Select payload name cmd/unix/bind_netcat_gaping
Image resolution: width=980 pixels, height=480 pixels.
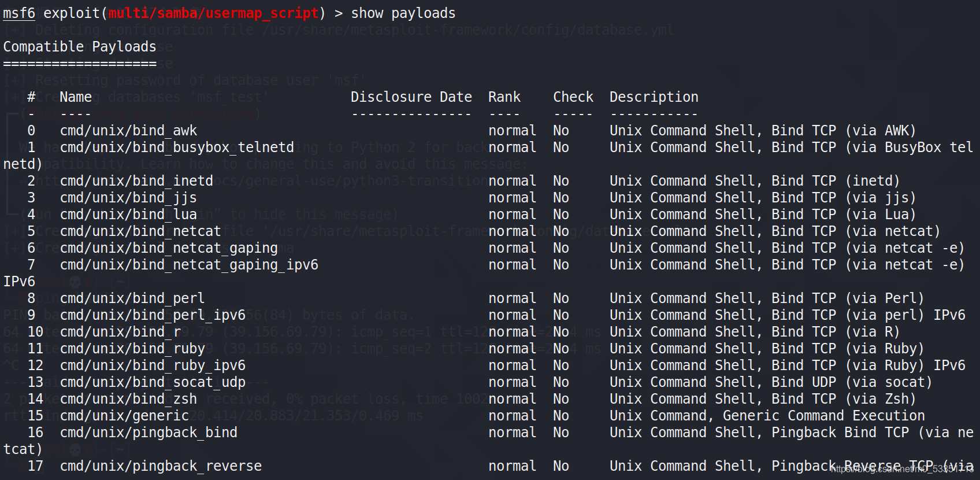pos(169,248)
